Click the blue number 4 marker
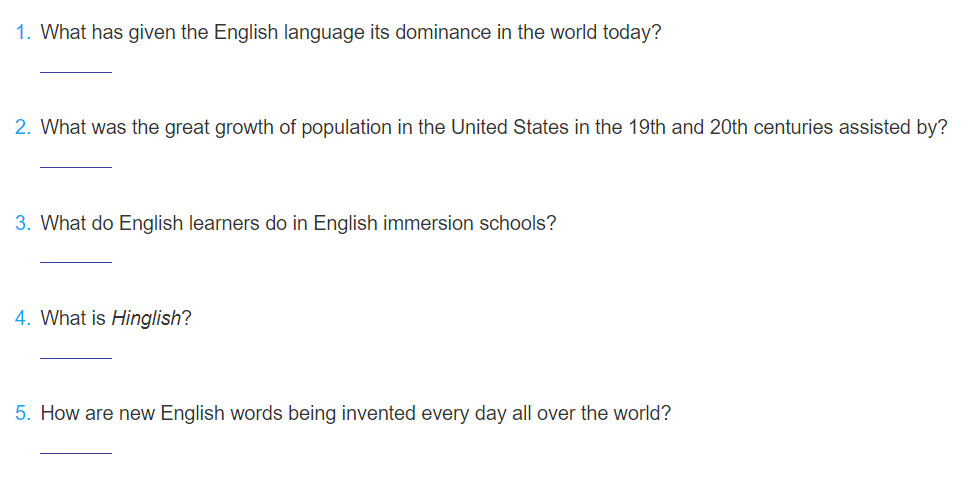973x477 pixels. (23, 318)
